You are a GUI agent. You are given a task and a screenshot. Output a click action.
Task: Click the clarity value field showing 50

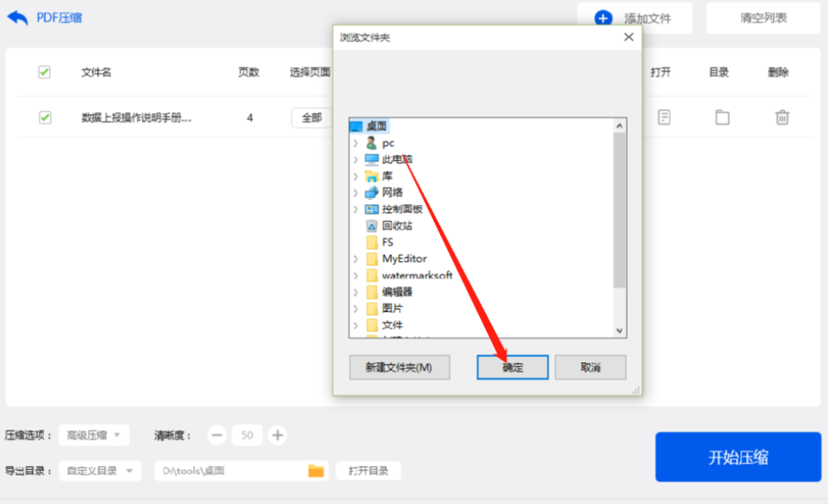point(247,436)
